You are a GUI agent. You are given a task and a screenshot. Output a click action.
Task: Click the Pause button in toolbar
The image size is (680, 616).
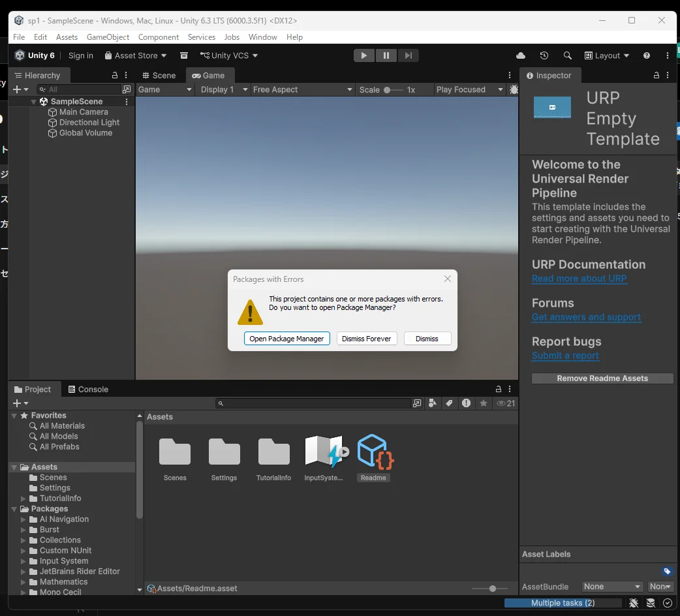point(386,55)
